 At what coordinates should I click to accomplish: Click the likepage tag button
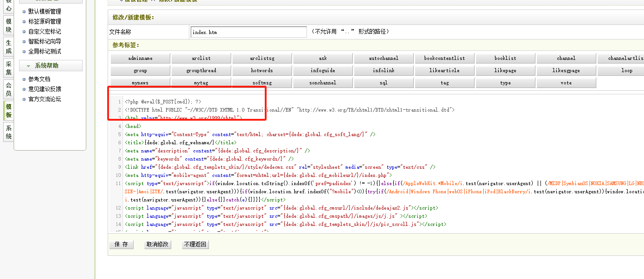pyautogui.click(x=505, y=70)
